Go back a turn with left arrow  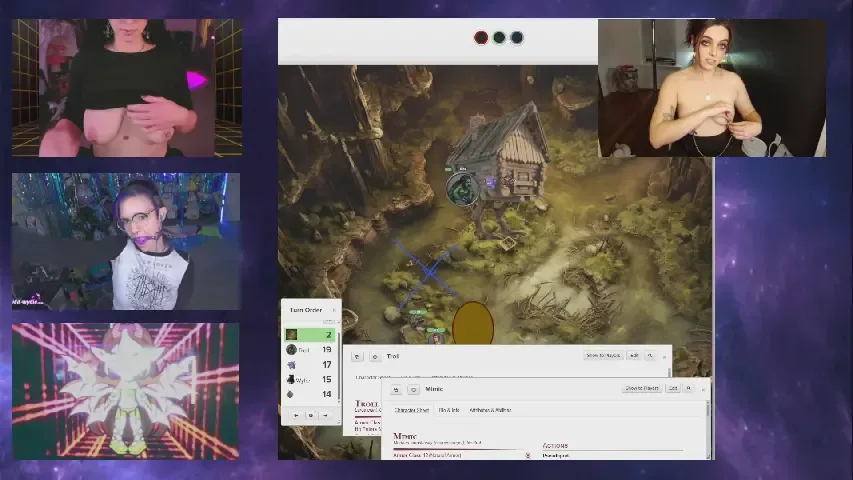(x=296, y=415)
